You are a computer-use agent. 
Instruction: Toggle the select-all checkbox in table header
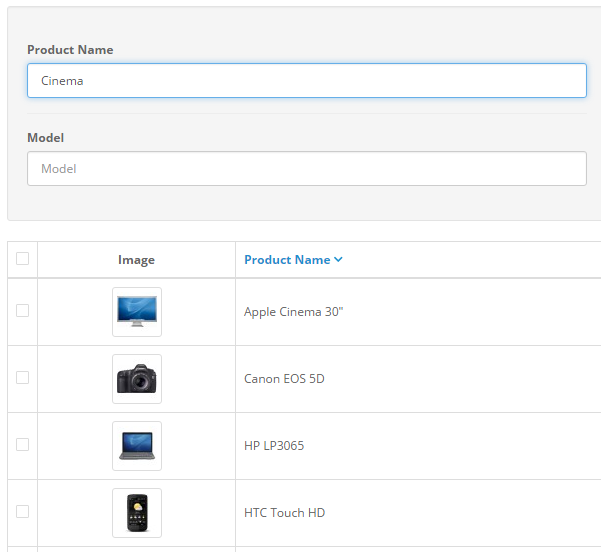click(22, 258)
